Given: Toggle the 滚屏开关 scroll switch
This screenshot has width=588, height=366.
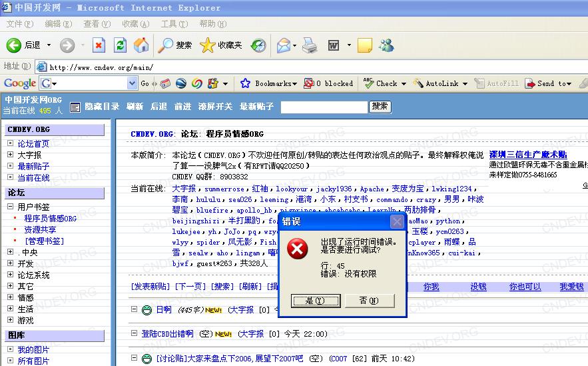Looking at the screenshot, I should [x=215, y=107].
